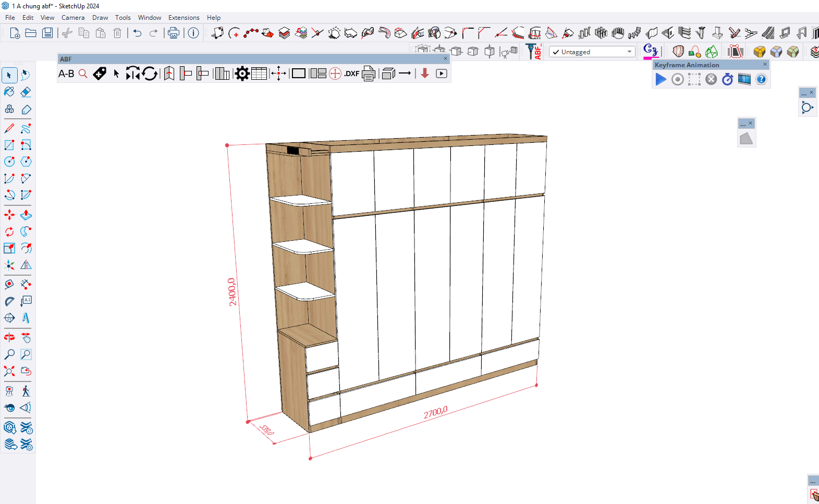Open the Model Info icon
The width and height of the screenshot is (819, 504).
193,33
